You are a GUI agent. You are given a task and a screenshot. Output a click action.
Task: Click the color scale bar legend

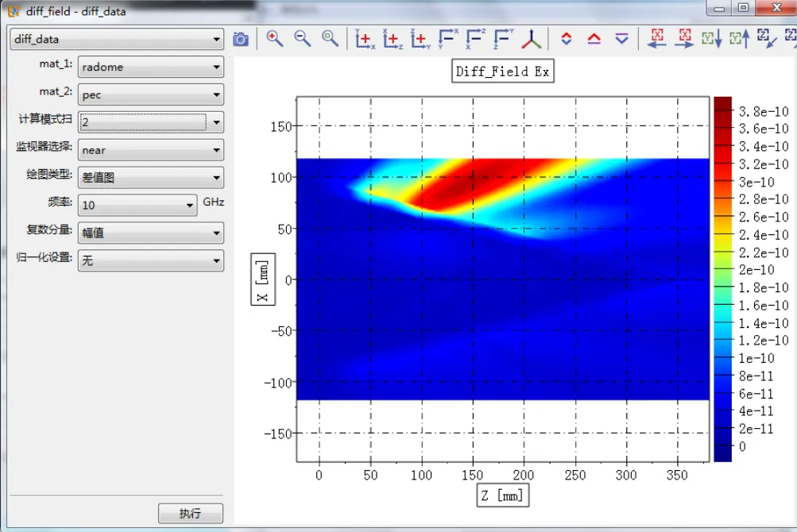[x=722, y=278]
